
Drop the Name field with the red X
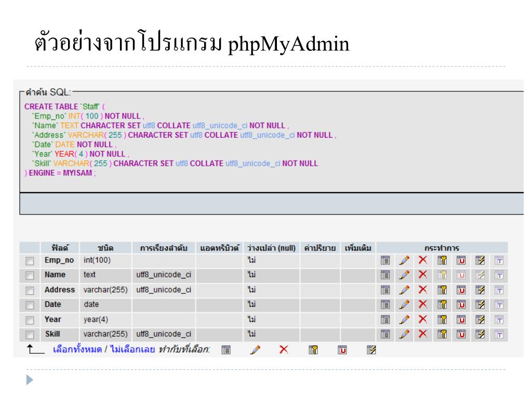[x=423, y=274]
